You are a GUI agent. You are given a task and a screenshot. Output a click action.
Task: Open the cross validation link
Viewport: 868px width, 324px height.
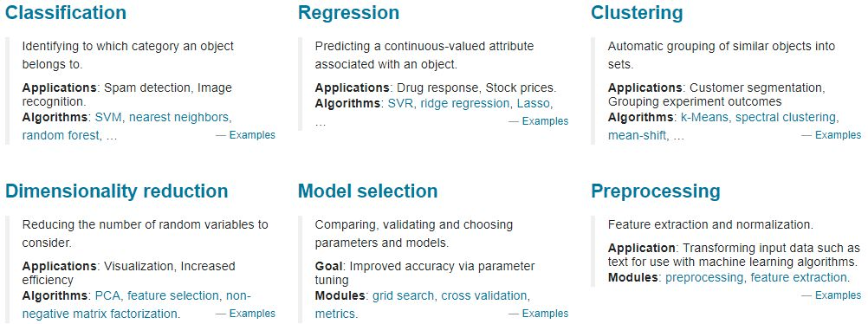484,295
